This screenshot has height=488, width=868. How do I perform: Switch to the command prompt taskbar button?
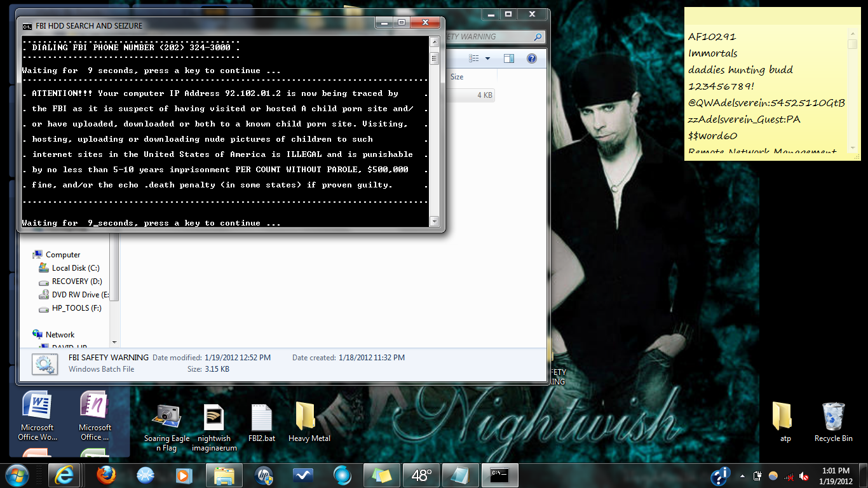(500, 475)
